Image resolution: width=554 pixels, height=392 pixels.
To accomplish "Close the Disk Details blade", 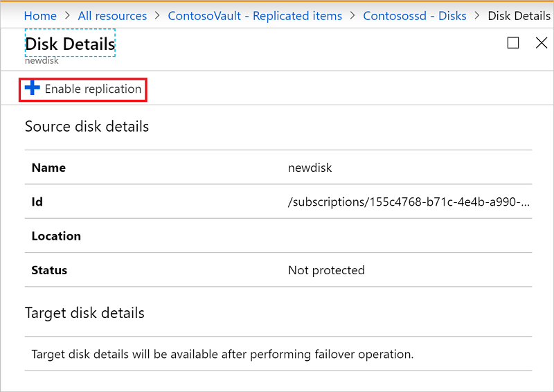I will (542, 43).
